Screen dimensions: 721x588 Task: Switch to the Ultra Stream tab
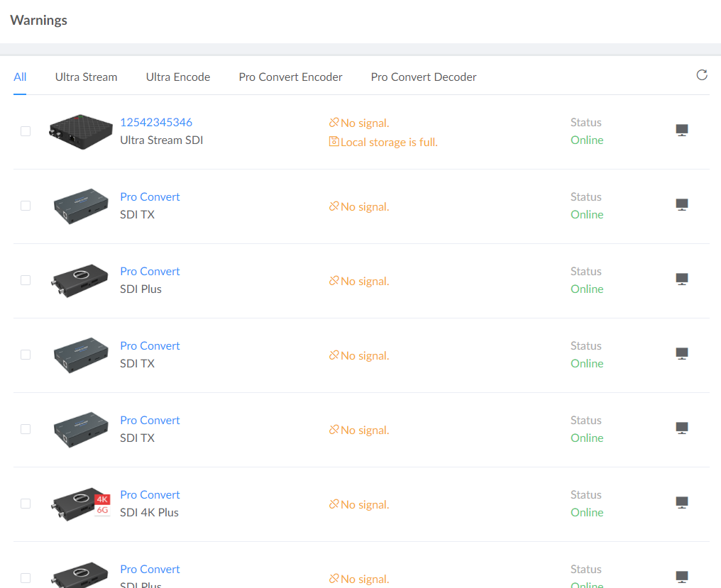(86, 77)
